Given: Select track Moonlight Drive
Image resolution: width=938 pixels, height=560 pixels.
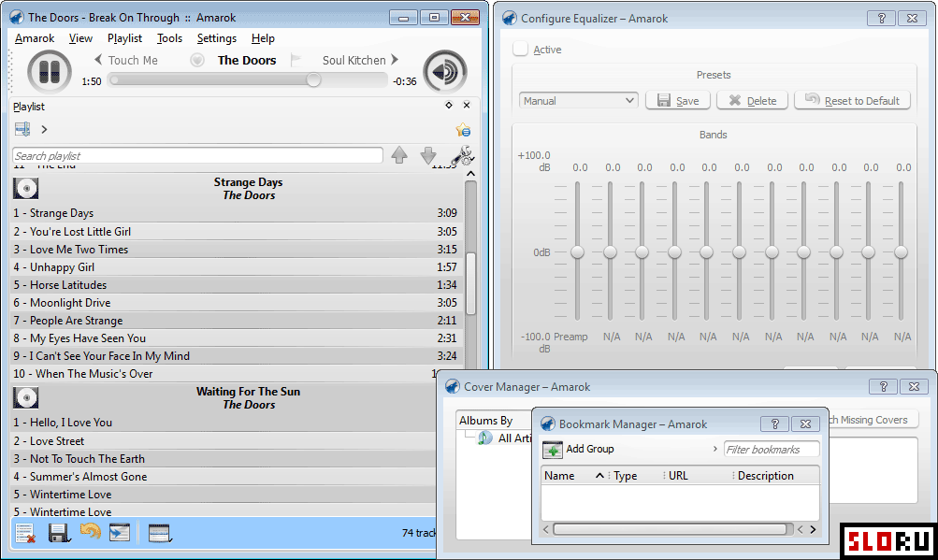Looking at the screenshot, I should 236,303.
